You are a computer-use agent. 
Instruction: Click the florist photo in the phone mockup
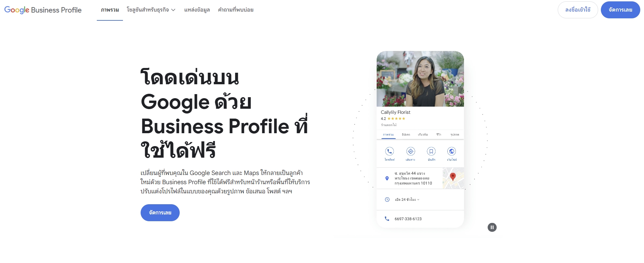[420, 79]
